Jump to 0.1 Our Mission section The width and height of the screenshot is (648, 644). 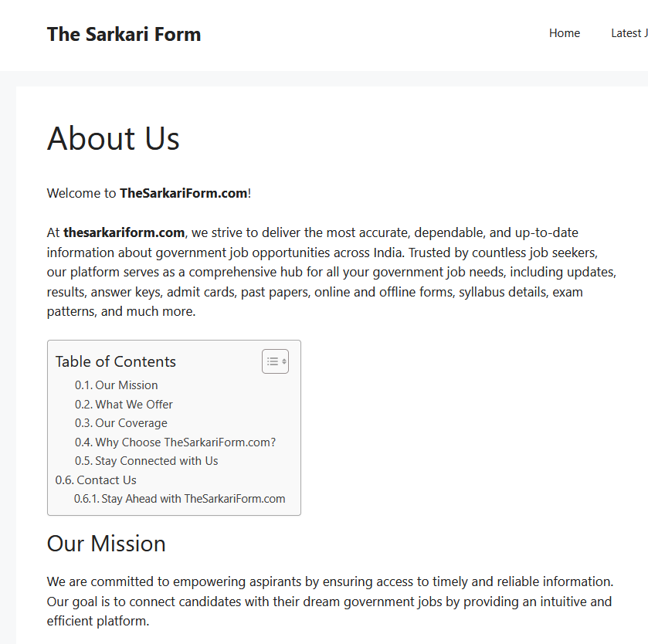[116, 385]
